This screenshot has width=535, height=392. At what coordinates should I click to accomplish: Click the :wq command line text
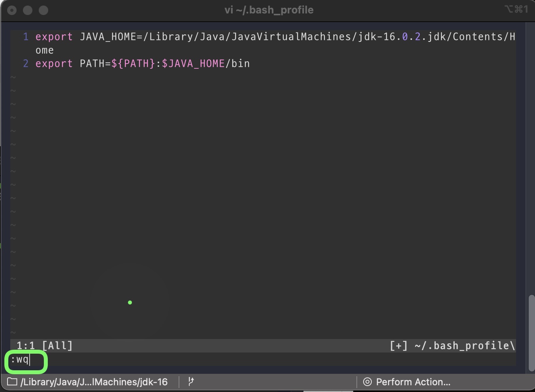[x=20, y=360]
